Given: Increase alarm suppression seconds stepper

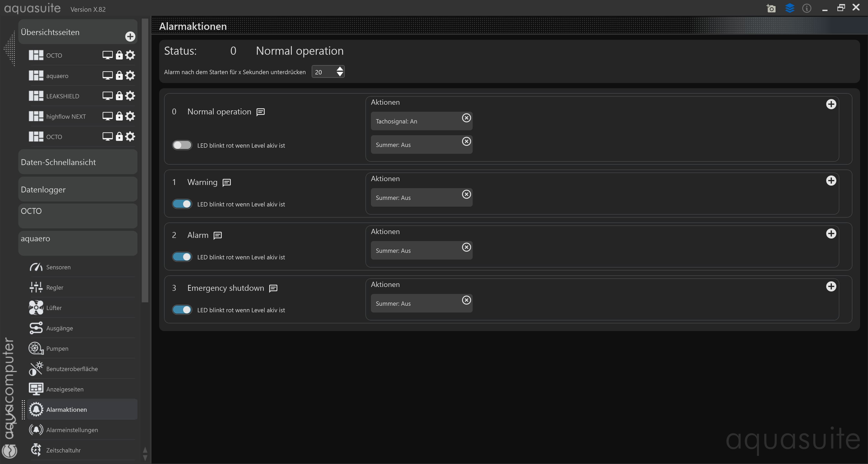Looking at the screenshot, I should [340, 69].
